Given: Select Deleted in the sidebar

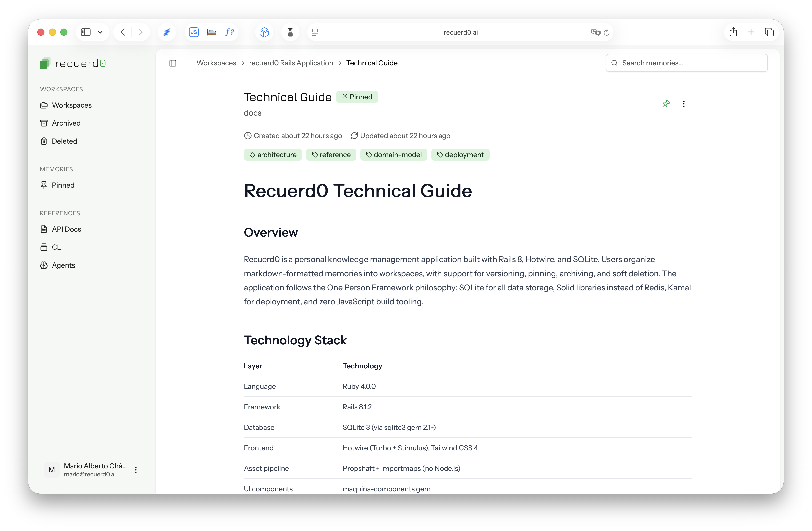Looking at the screenshot, I should click(64, 141).
